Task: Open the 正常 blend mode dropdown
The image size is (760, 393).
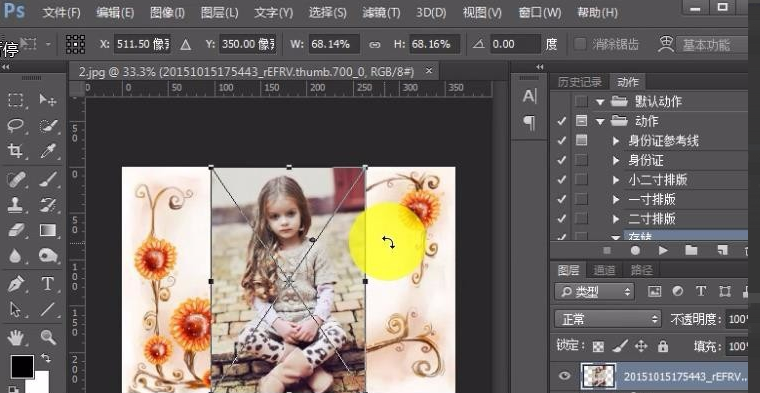Action: [x=608, y=319]
